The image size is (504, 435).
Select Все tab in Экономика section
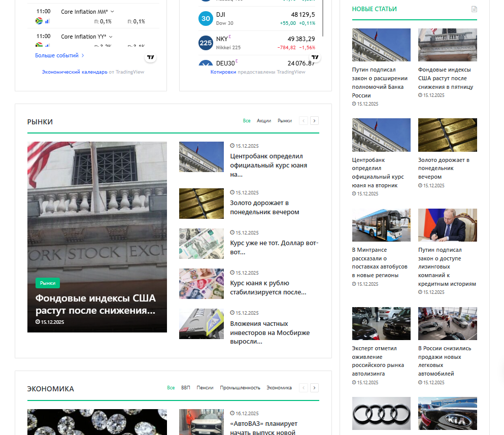[x=171, y=388]
